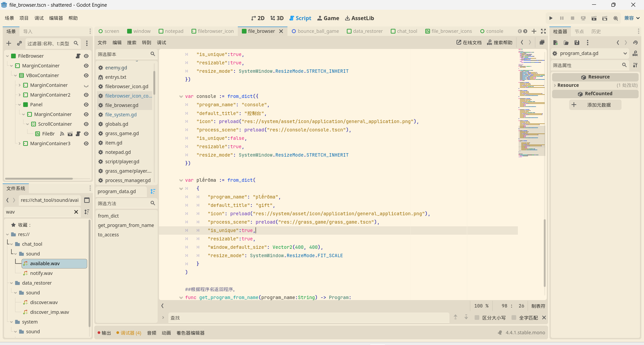The height and width of the screenshot is (345, 644).
Task: Toggle the file system split view icon
Action: click(x=87, y=200)
